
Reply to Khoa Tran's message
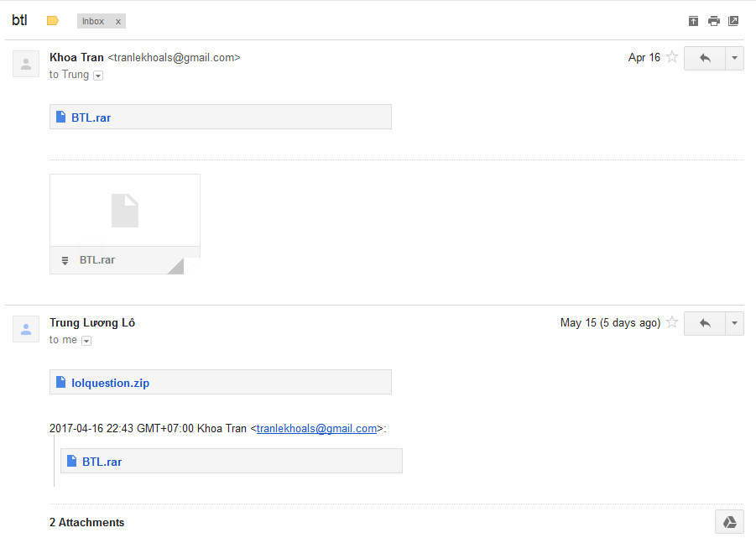click(705, 58)
